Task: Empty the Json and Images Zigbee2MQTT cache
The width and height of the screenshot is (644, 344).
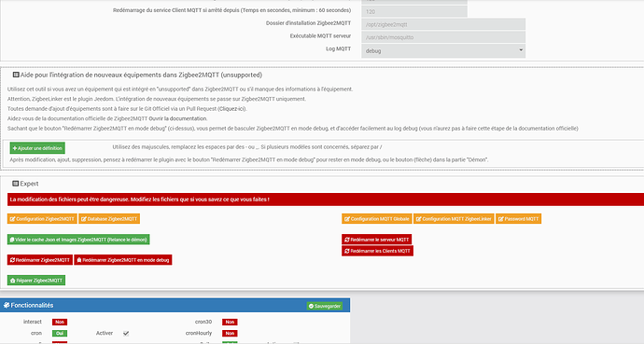Action: click(x=78, y=240)
